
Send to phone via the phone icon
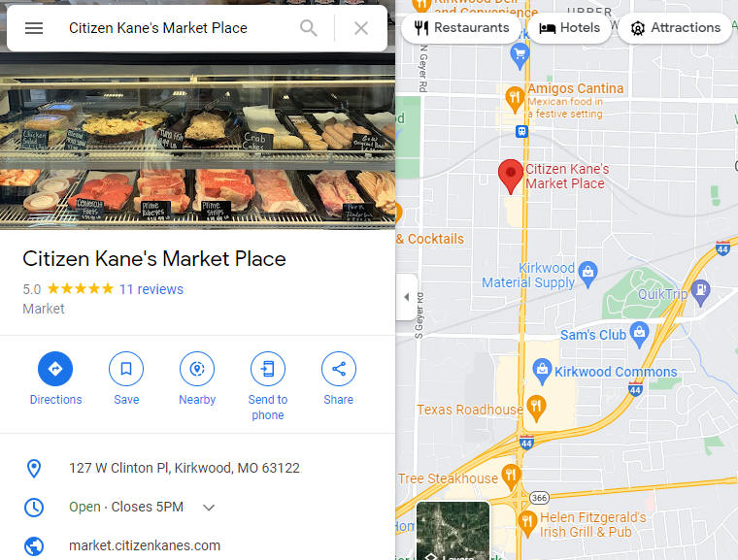(x=268, y=369)
